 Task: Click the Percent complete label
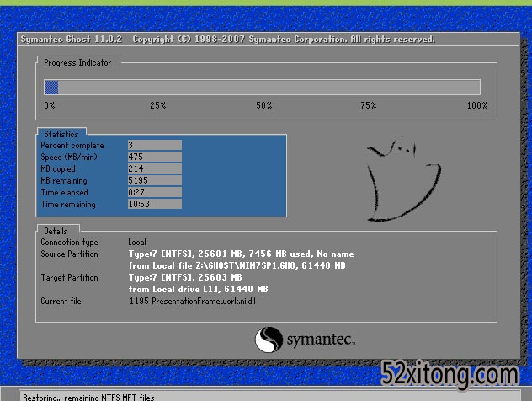[72, 146]
